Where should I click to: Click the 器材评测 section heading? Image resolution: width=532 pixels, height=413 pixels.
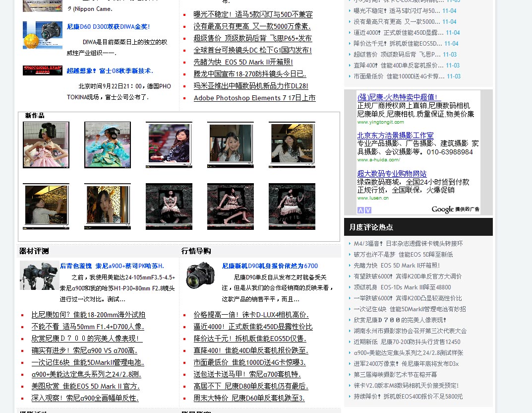click(34, 251)
